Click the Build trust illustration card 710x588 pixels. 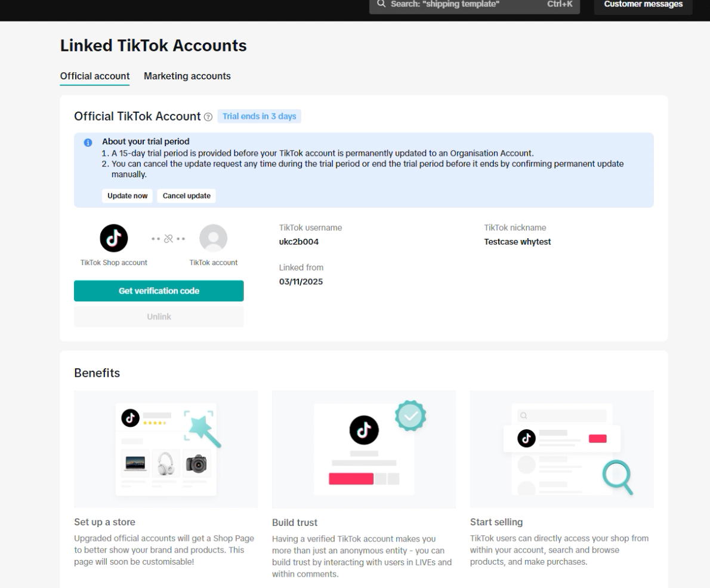click(363, 449)
